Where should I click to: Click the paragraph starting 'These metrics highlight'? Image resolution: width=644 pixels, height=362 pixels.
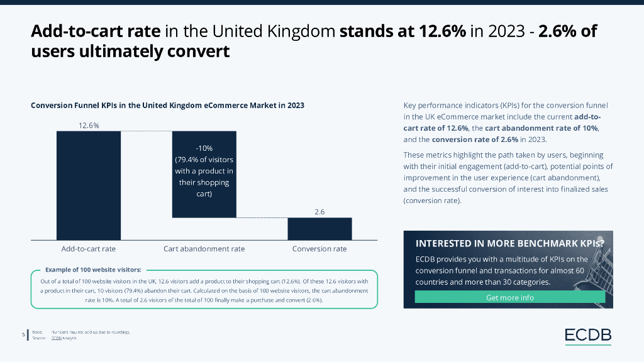pyautogui.click(x=508, y=178)
